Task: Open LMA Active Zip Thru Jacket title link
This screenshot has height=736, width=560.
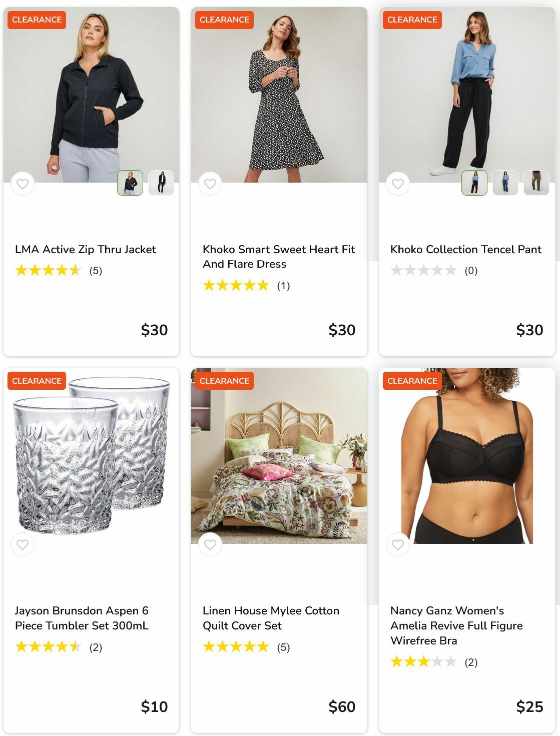Action: [x=86, y=250]
